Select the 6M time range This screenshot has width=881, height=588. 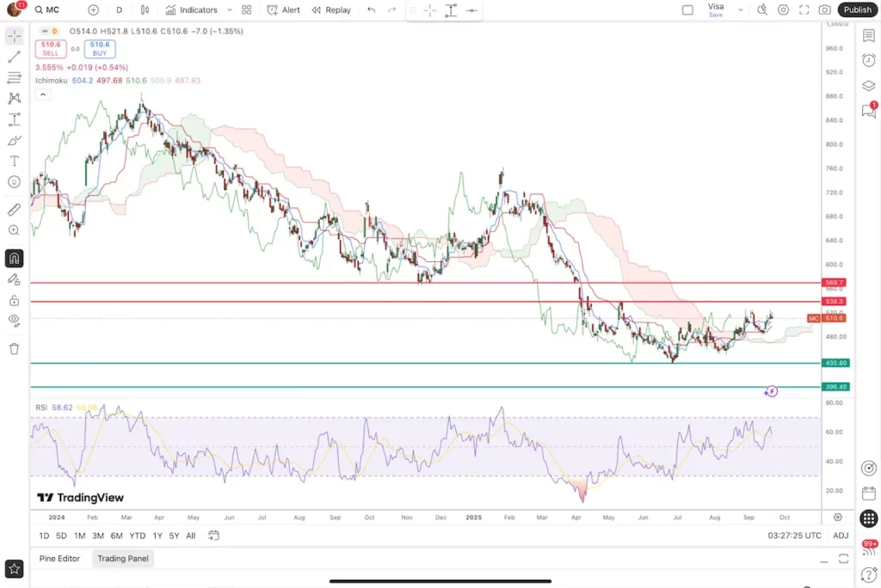point(116,536)
